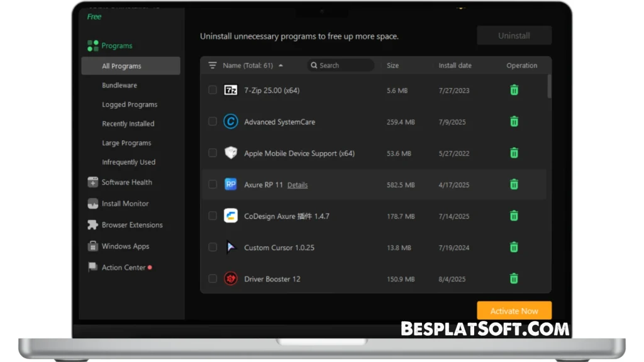Screen dimensions: 644x362
Task: Check the checkbox next to Advanced SystemCare
Action: (213, 121)
